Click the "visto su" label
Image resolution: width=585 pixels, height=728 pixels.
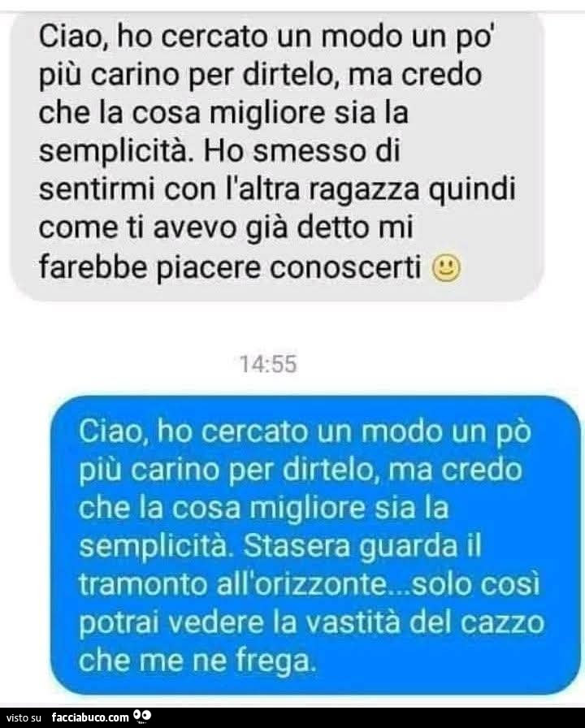click(x=24, y=718)
